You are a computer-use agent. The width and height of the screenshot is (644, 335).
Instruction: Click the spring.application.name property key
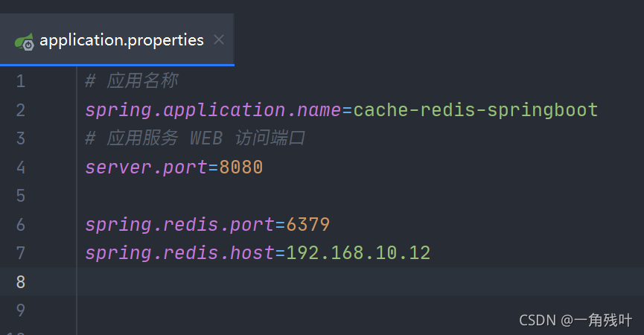point(213,110)
